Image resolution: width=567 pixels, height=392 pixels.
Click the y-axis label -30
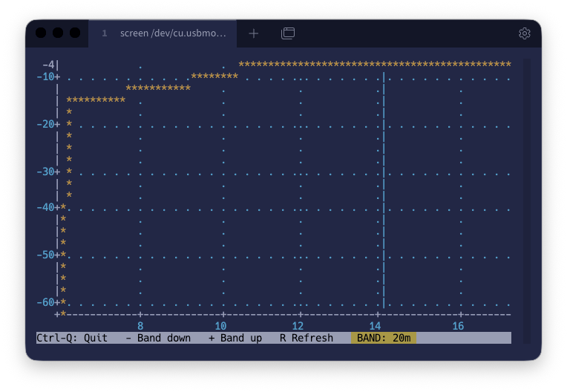point(45,171)
